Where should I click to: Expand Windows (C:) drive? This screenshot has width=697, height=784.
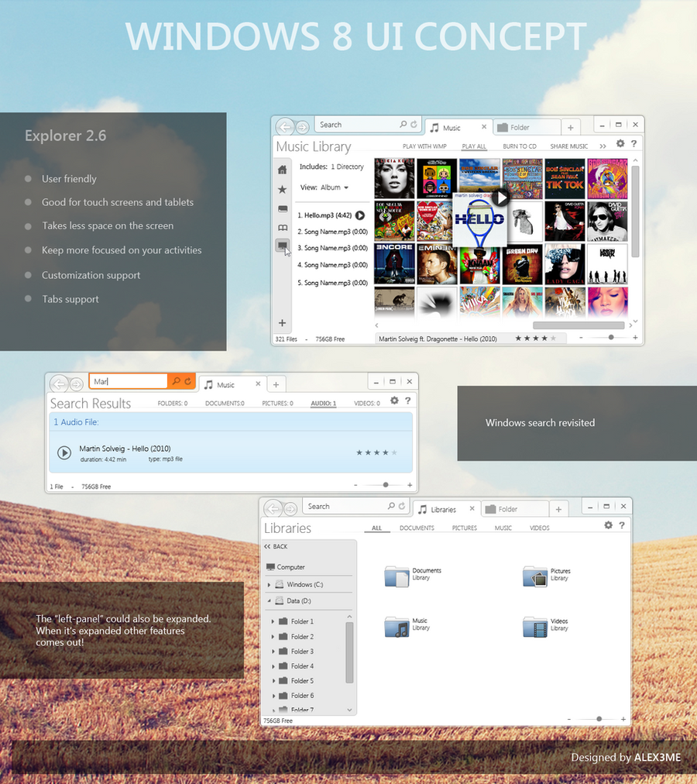(269, 584)
